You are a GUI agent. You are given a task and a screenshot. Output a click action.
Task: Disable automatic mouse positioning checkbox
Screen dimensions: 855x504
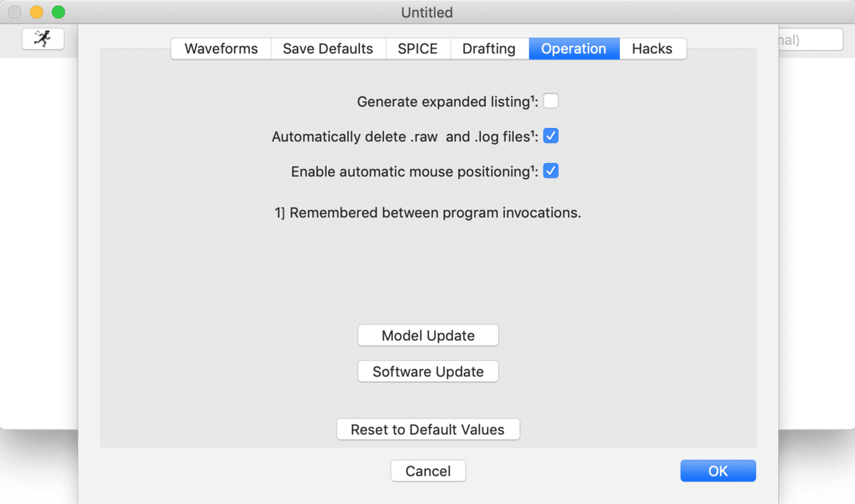point(551,172)
